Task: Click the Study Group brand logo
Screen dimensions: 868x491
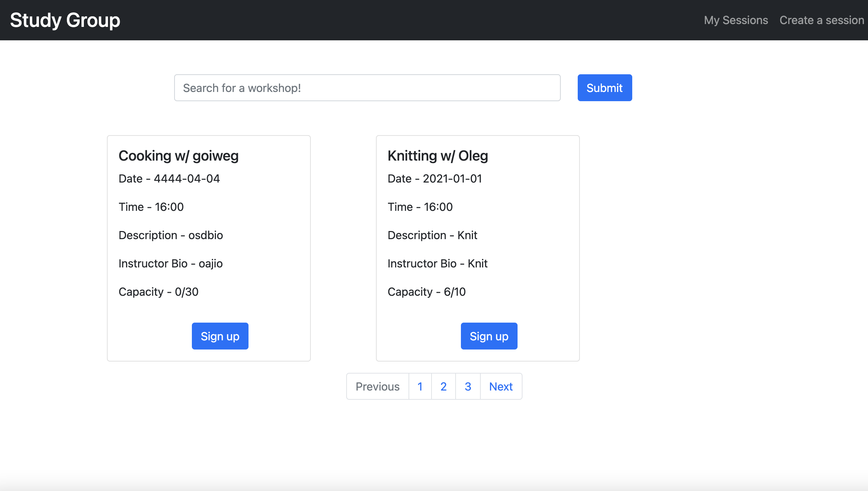Action: coord(65,20)
